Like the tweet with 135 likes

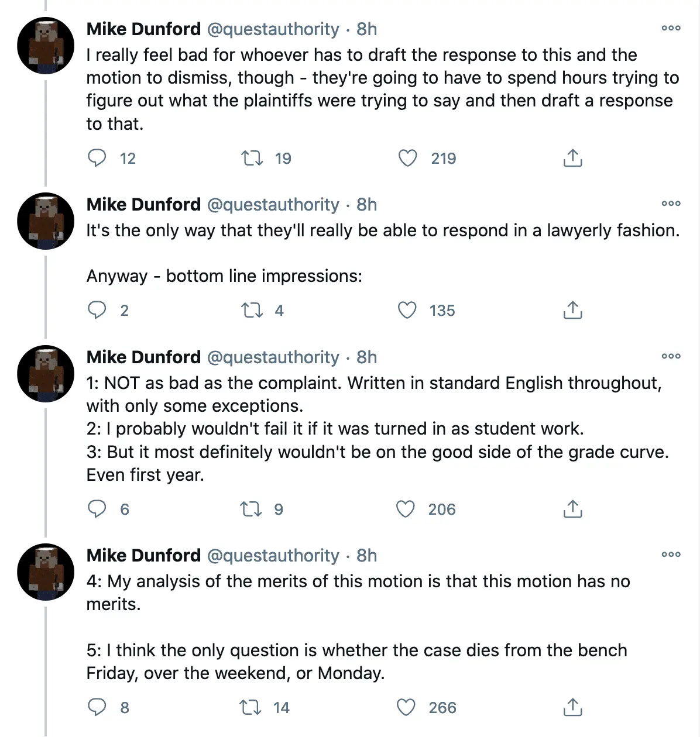pos(407,310)
